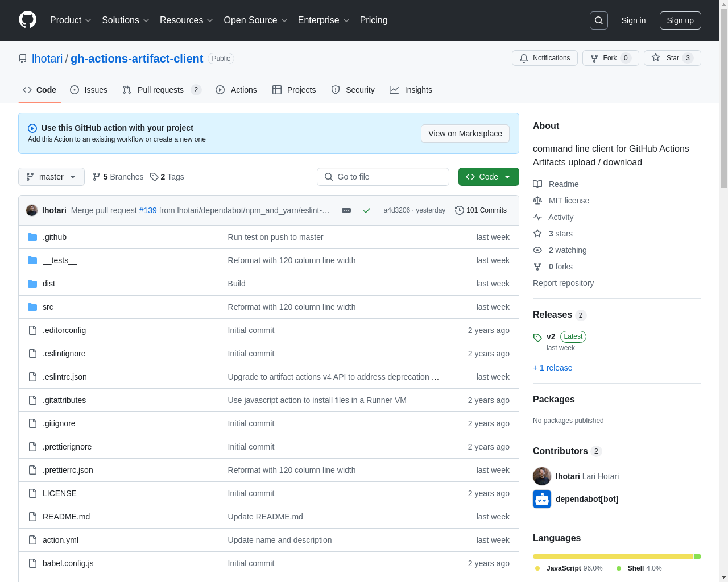This screenshot has width=728, height=582.
Task: Expand commit message ellipsis button
Action: coord(346,210)
